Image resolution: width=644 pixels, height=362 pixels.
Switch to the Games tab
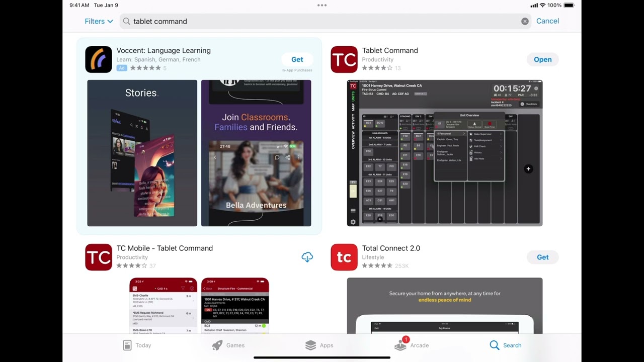[228, 345]
